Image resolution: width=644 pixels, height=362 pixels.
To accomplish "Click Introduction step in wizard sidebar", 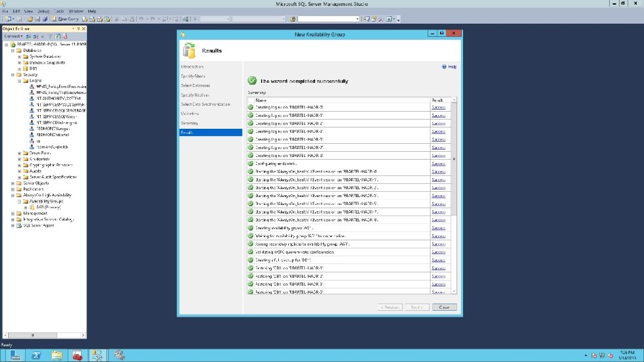I will (x=192, y=67).
